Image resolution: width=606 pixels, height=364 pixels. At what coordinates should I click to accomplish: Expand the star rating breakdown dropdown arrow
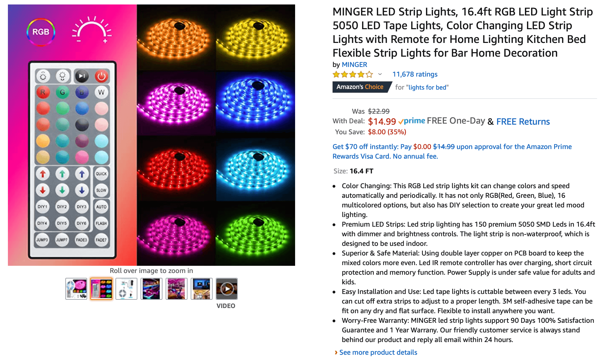tap(380, 74)
